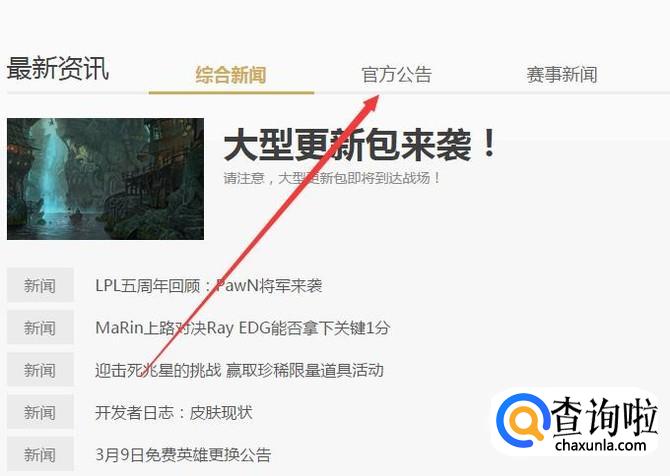Click the chaxunla.com watermark text

[600, 445]
